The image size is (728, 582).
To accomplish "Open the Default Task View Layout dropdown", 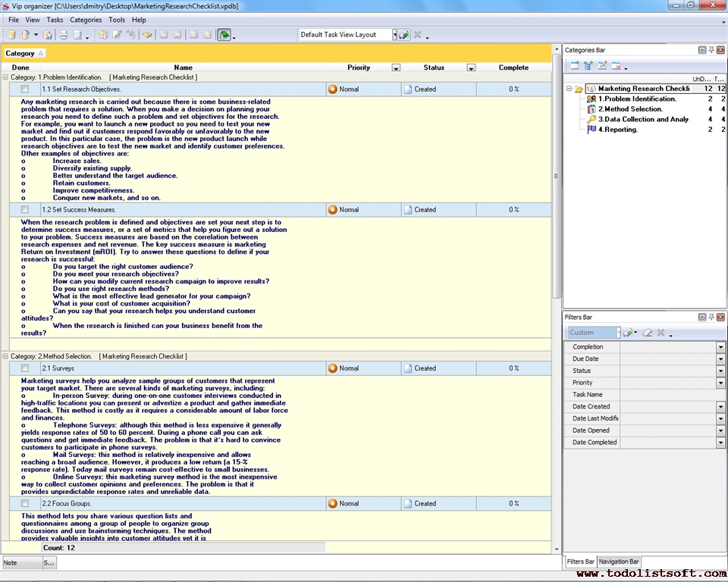I will [394, 35].
